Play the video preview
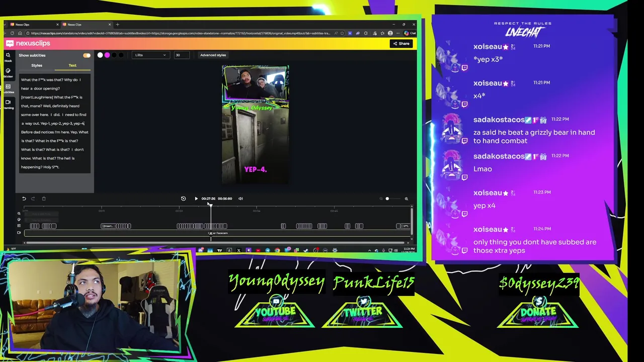The width and height of the screenshot is (644, 362). tap(196, 199)
